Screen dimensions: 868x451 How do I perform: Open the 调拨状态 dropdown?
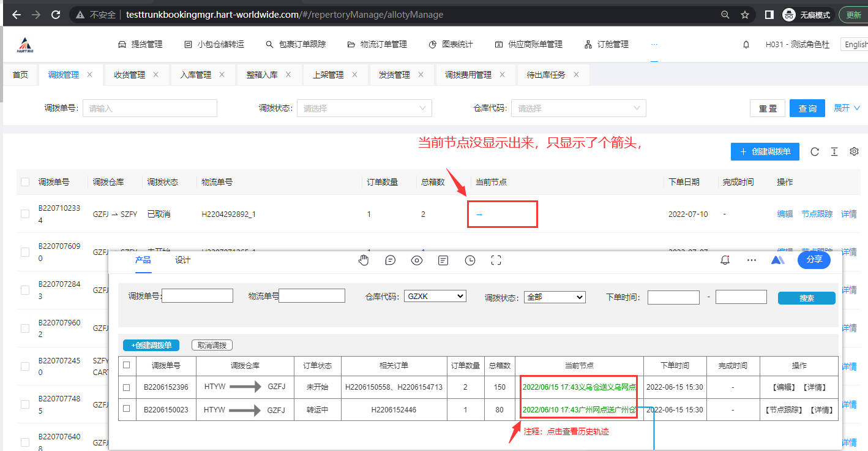coord(364,108)
